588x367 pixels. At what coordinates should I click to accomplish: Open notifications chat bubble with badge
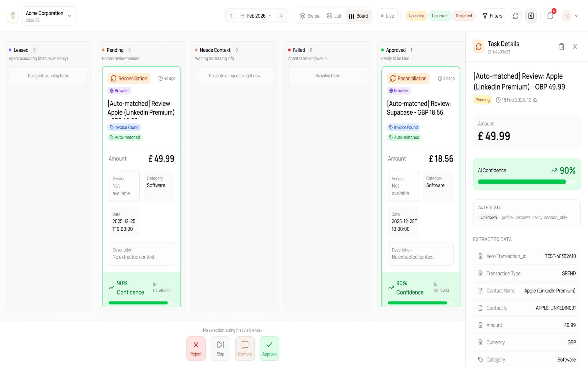coord(550,16)
